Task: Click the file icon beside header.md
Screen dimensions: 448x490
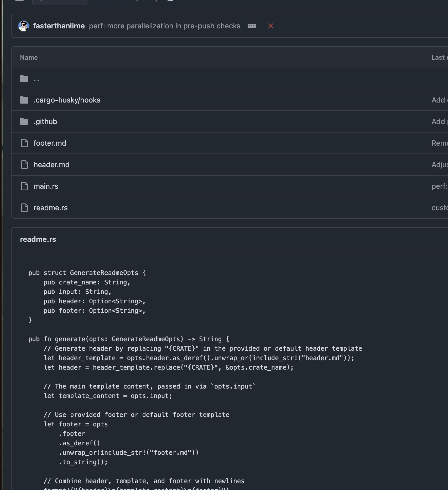Action: point(24,165)
